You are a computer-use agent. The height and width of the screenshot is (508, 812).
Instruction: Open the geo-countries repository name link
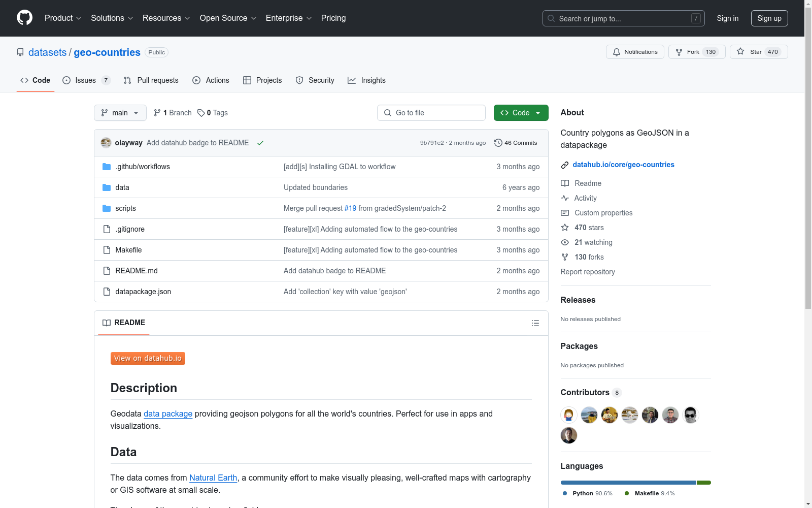pyautogui.click(x=107, y=52)
